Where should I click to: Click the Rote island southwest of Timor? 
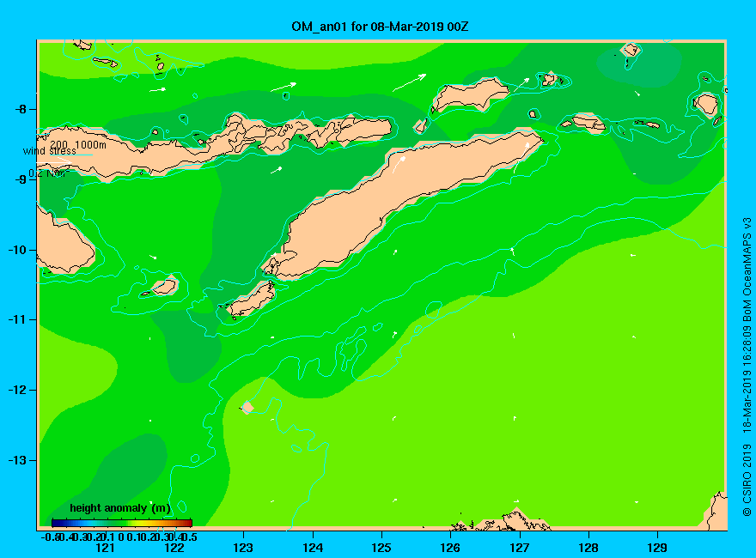point(251,299)
